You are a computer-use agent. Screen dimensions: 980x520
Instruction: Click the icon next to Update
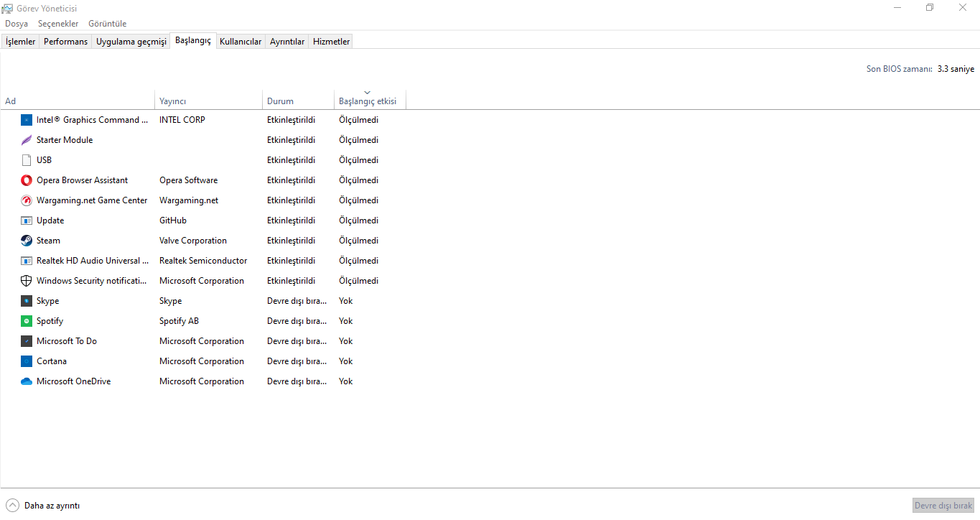coord(27,220)
